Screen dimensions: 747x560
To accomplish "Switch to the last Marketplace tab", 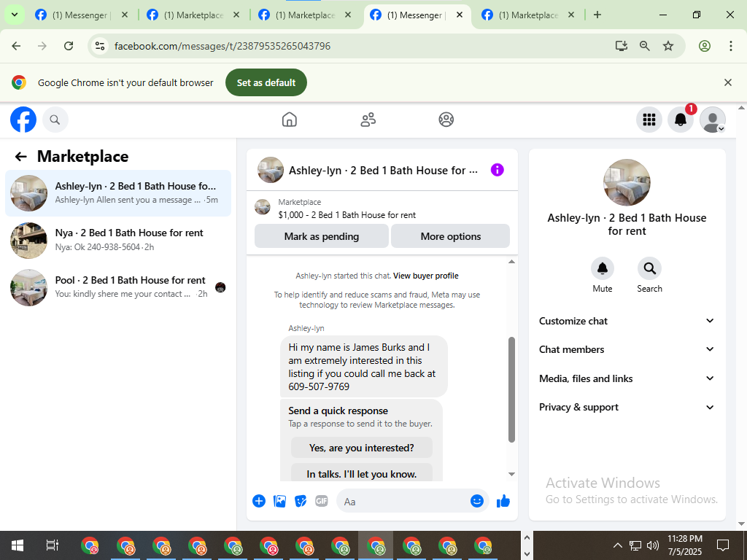I will pyautogui.click(x=528, y=15).
